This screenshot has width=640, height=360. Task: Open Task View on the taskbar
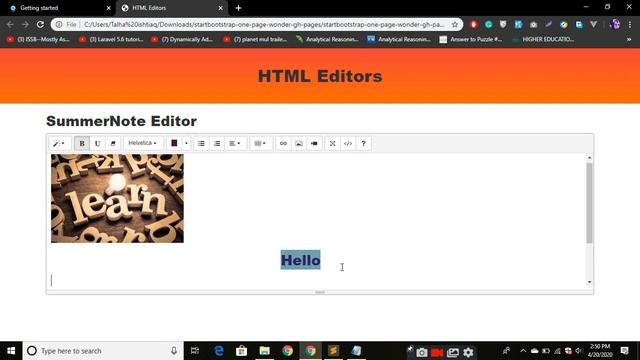pyautogui.click(x=195, y=351)
